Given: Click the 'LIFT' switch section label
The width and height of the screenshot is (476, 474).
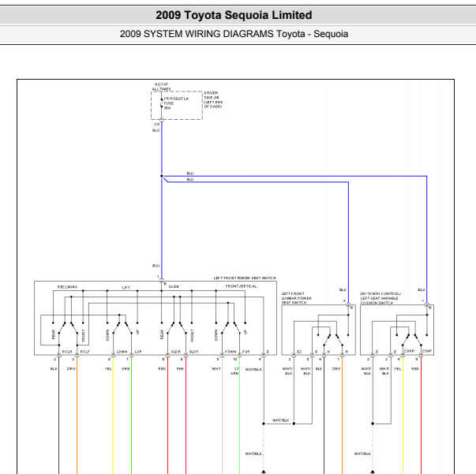Looking at the screenshot, I should pyautogui.click(x=126, y=288).
